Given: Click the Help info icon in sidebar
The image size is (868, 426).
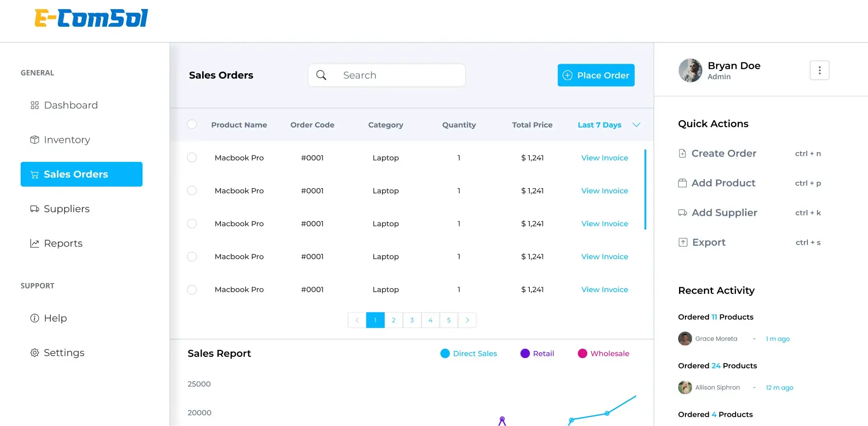Looking at the screenshot, I should (34, 318).
